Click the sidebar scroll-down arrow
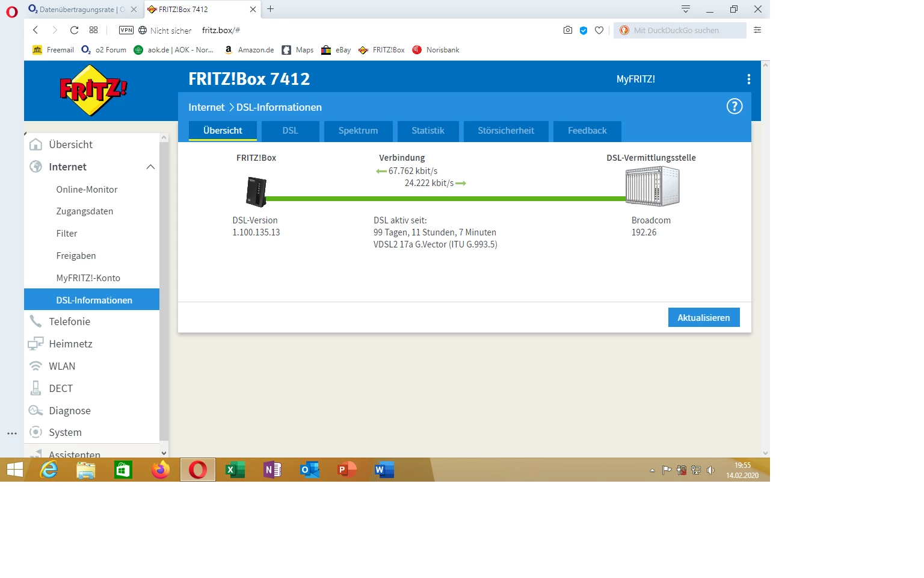This screenshot has height=578, width=924. click(164, 453)
